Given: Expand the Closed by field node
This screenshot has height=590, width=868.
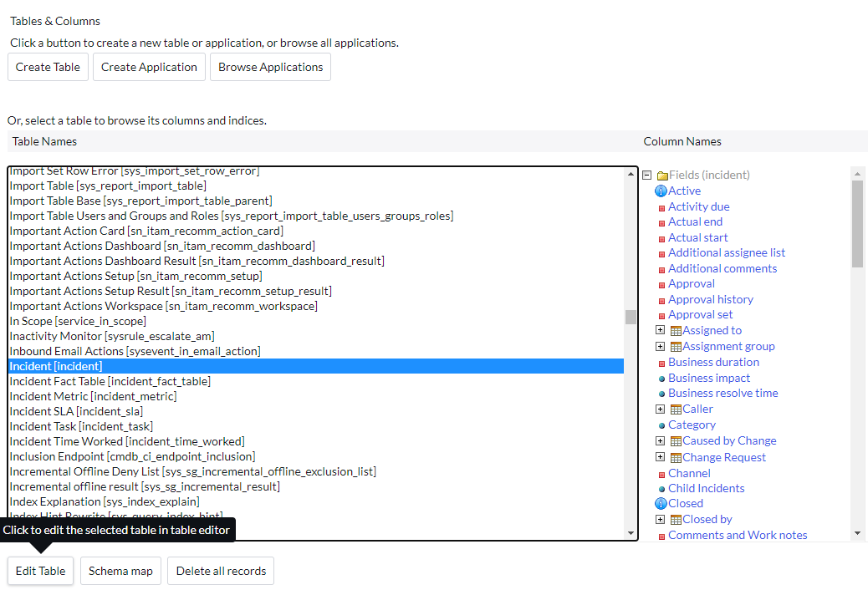Looking at the screenshot, I should click(660, 520).
